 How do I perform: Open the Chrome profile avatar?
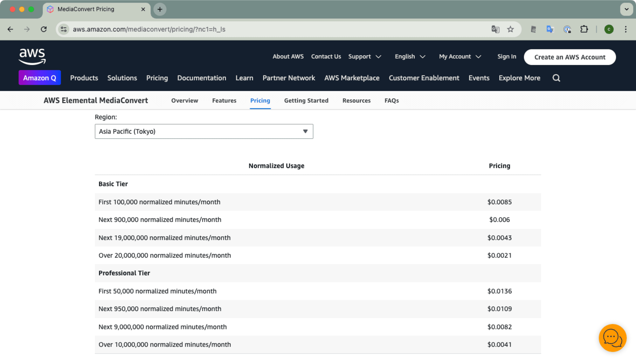coord(609,29)
